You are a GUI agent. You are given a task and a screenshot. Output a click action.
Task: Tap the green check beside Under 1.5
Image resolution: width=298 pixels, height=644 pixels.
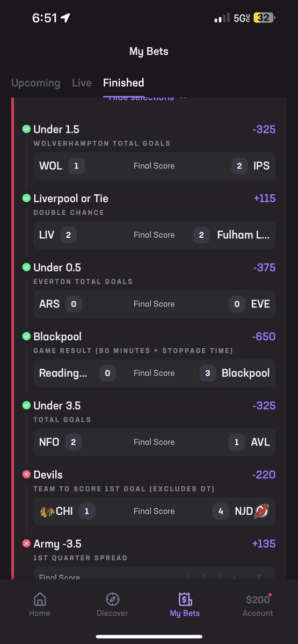coord(26,129)
